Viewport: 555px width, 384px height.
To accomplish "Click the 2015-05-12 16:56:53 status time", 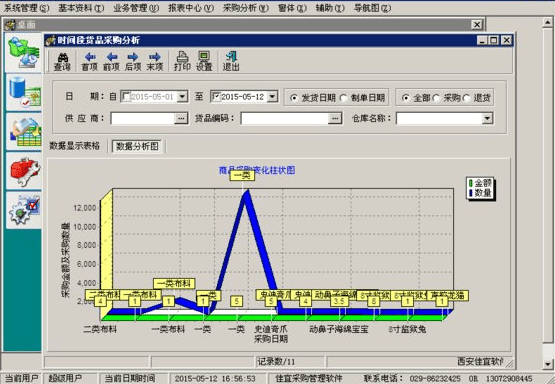I will coord(215,378).
